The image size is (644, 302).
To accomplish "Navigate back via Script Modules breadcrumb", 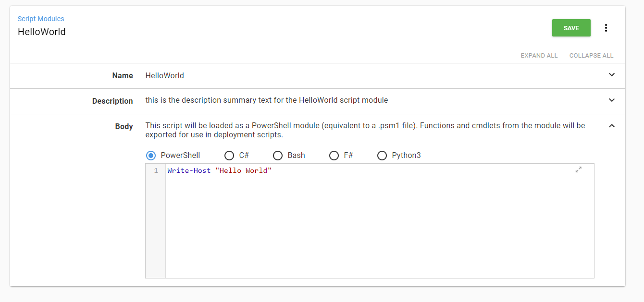I will pos(41,19).
